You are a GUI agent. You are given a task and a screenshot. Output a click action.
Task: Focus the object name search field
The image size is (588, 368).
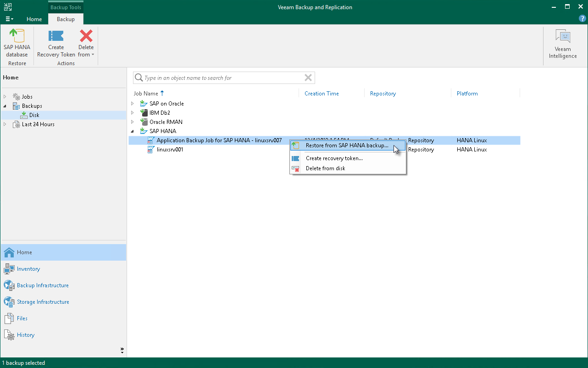click(x=224, y=78)
